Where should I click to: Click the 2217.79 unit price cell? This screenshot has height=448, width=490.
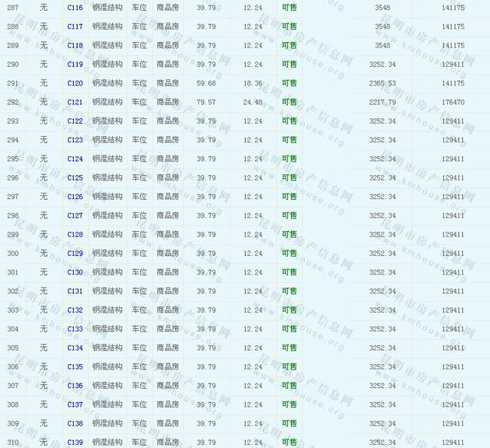382,102
